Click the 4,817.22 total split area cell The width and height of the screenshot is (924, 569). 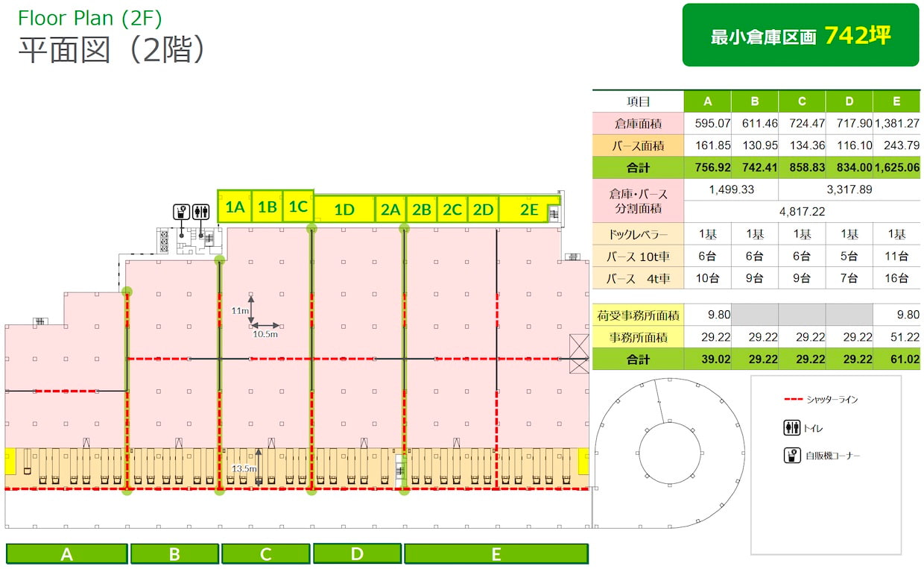click(801, 212)
